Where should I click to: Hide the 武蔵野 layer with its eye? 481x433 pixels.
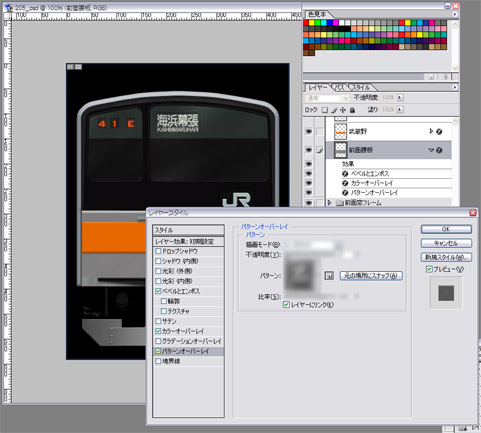[309, 132]
